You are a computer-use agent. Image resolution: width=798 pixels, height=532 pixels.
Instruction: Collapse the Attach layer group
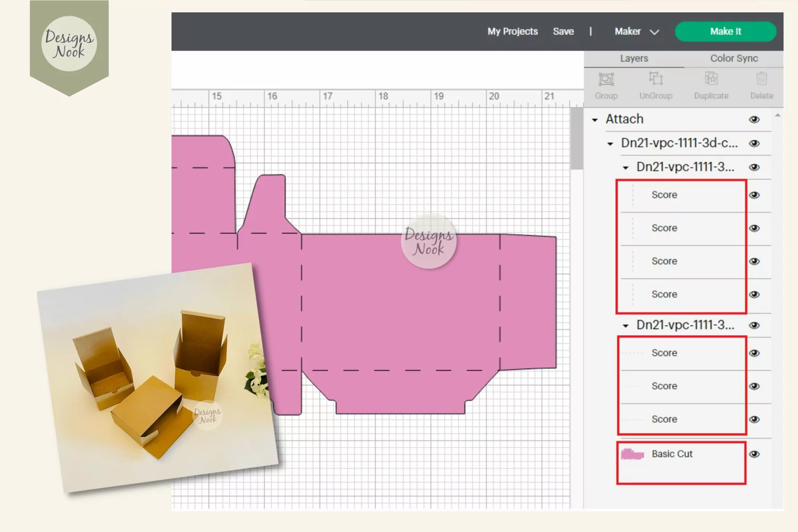(x=595, y=120)
